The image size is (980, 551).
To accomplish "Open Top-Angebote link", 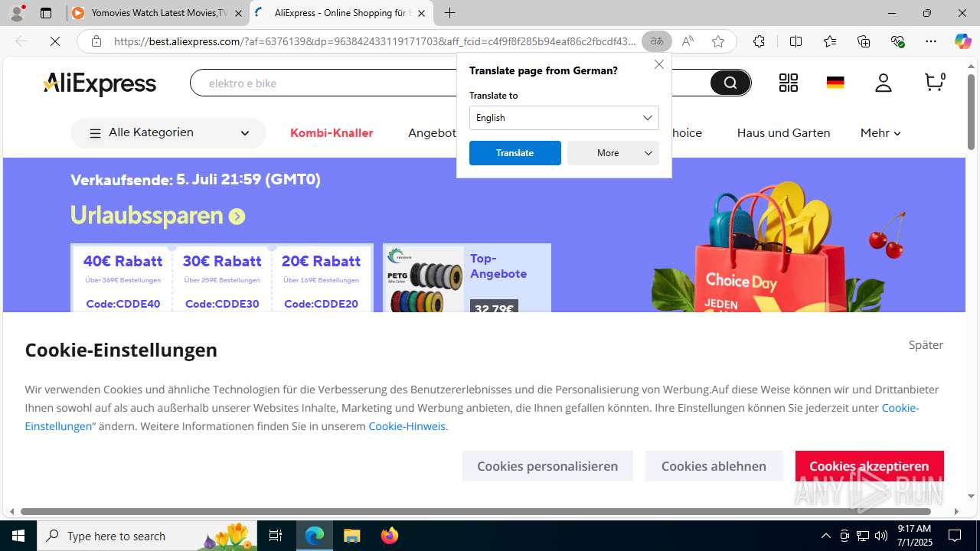I will (x=498, y=266).
